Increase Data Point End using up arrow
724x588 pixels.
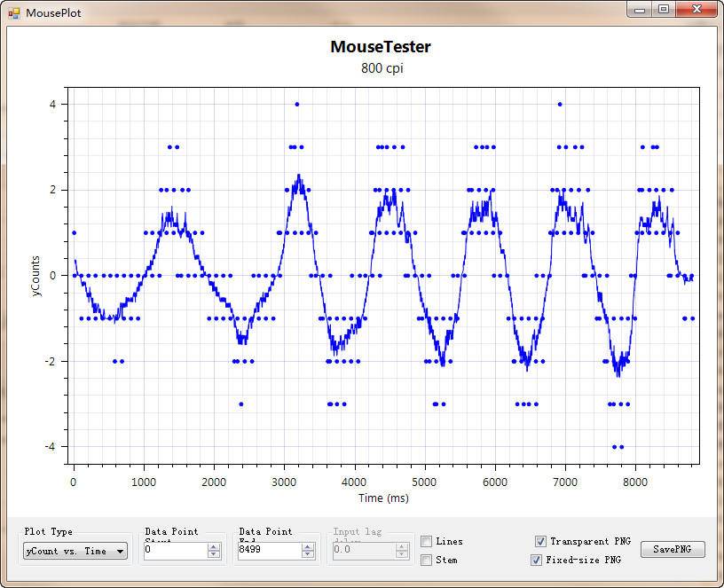pyautogui.click(x=308, y=547)
